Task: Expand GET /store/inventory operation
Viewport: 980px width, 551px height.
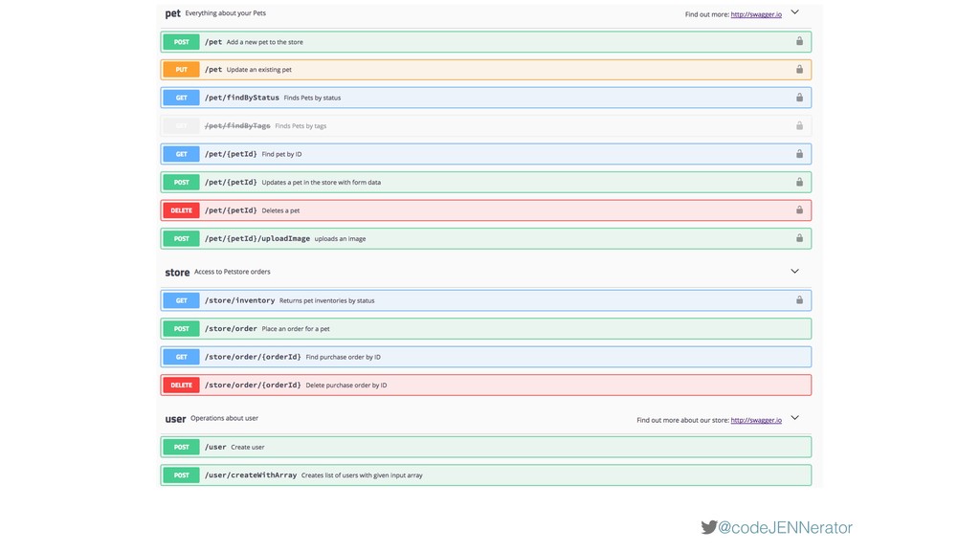Action: tap(485, 300)
